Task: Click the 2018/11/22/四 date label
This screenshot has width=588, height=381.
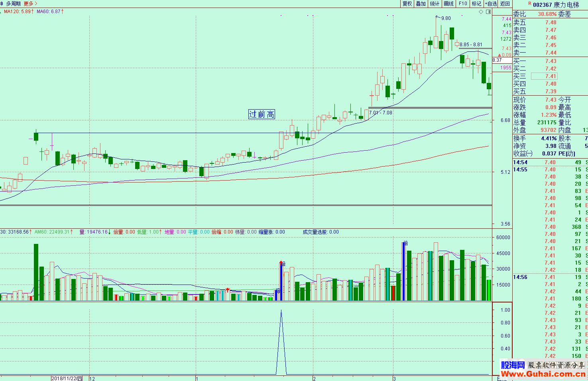Action: [x=67, y=378]
